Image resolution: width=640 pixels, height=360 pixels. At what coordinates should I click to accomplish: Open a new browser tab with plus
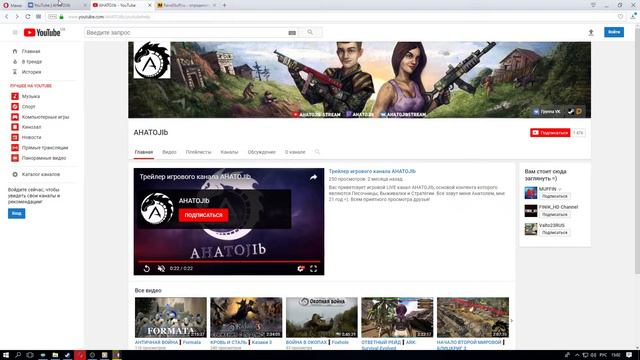pyautogui.click(x=224, y=5)
